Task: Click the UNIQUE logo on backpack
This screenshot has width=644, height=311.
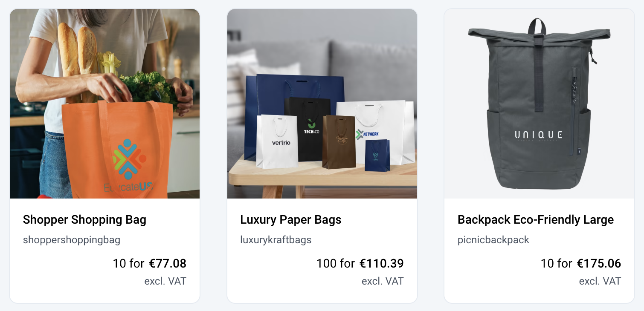Action: [x=538, y=135]
